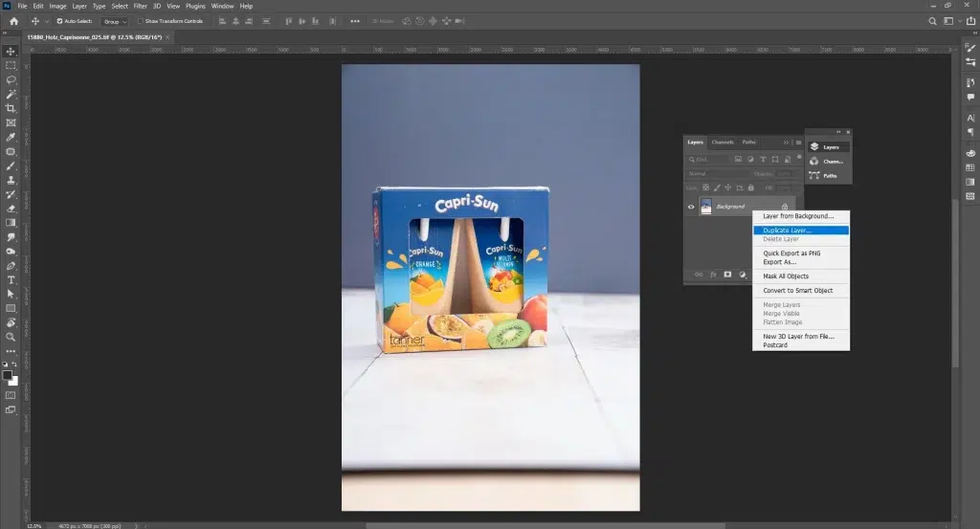This screenshot has height=529, width=980.
Task: Select the Pen tool
Action: [x=11, y=266]
